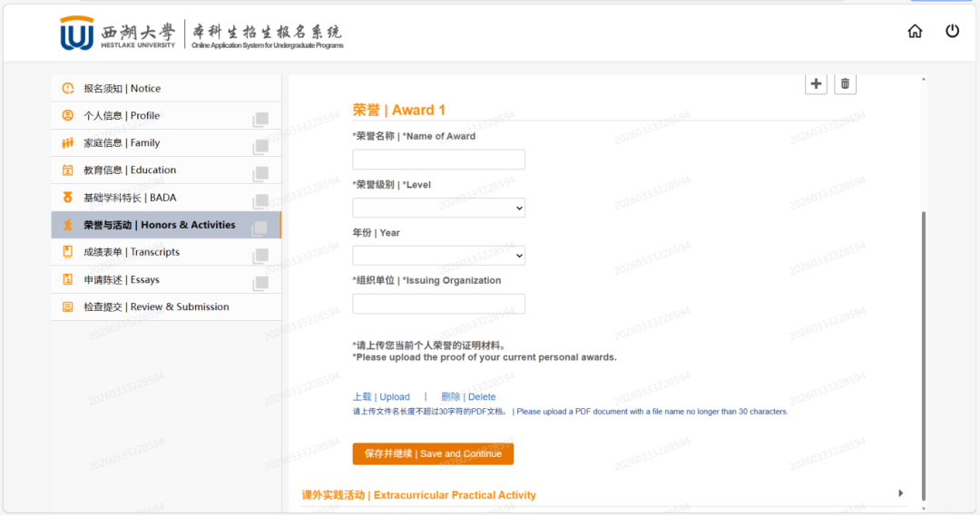
Task: Select BADA in the sidebar
Action: 130,198
